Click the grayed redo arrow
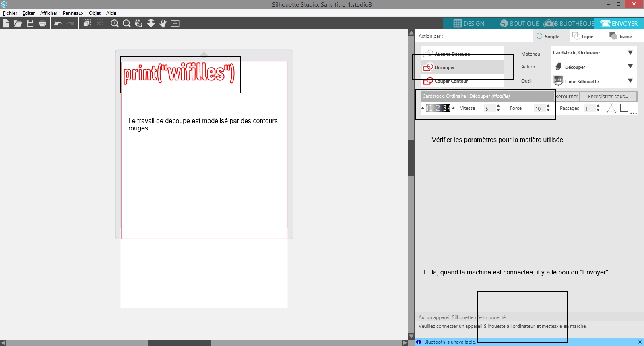The width and height of the screenshot is (644, 346). click(70, 23)
